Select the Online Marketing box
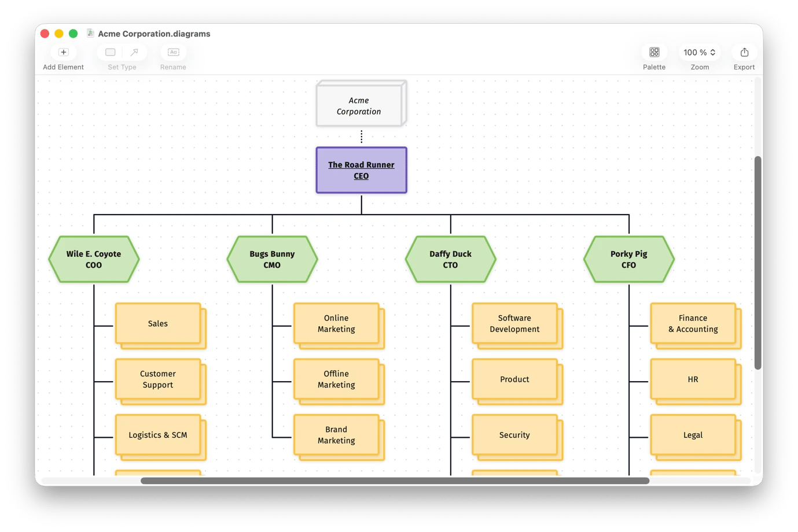This screenshot has height=532, width=798. click(x=339, y=326)
